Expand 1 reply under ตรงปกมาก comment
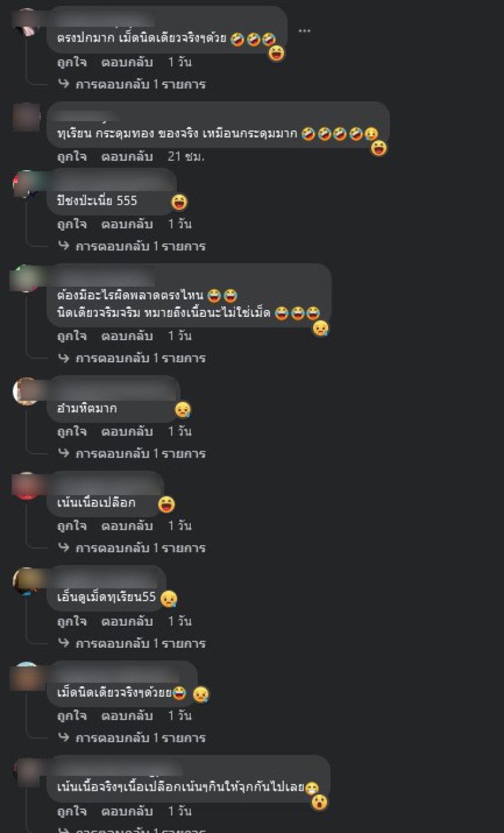504x833 pixels. [x=132, y=84]
